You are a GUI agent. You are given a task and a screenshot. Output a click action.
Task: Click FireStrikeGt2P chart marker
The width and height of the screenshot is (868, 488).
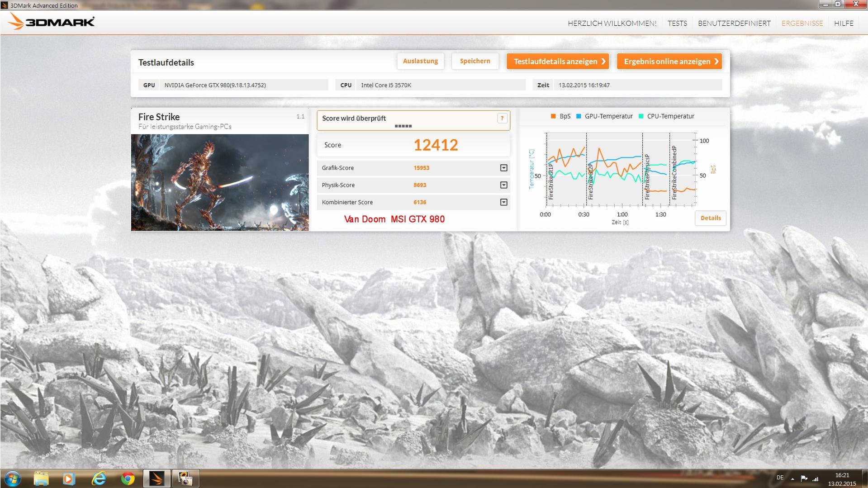(590, 181)
